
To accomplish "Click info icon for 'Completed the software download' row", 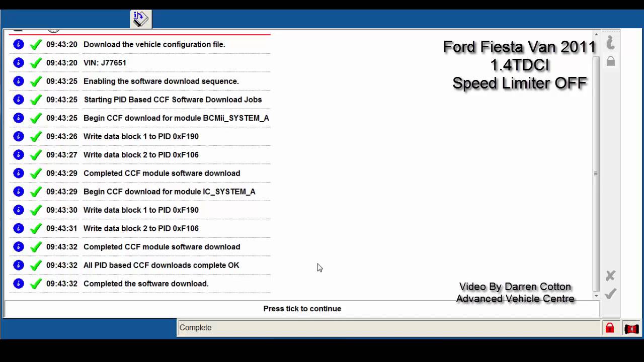I will (19, 284).
